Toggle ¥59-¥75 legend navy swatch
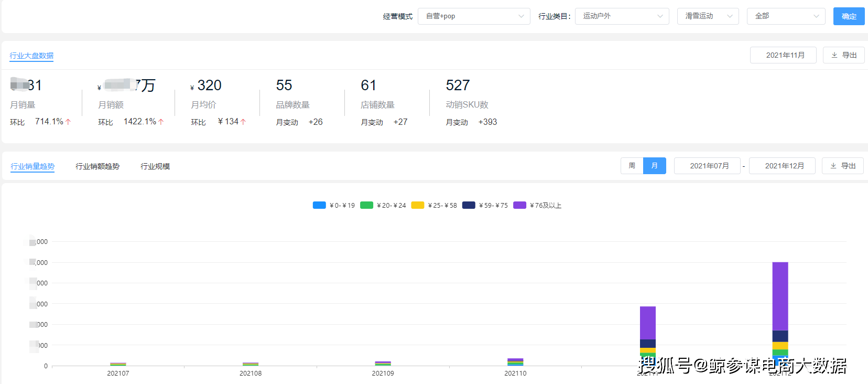Viewport: 868px width, 384px height. 469,205
